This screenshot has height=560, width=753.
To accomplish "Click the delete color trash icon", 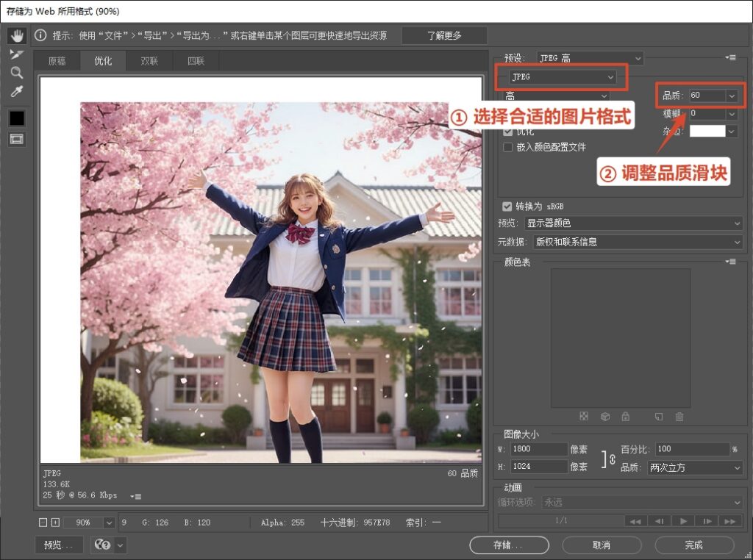I will [x=679, y=417].
